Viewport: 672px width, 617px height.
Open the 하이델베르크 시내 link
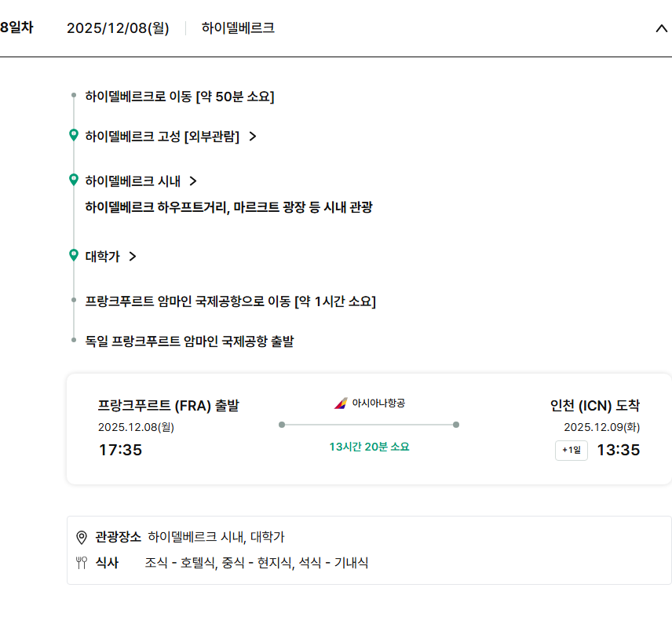coord(133,181)
